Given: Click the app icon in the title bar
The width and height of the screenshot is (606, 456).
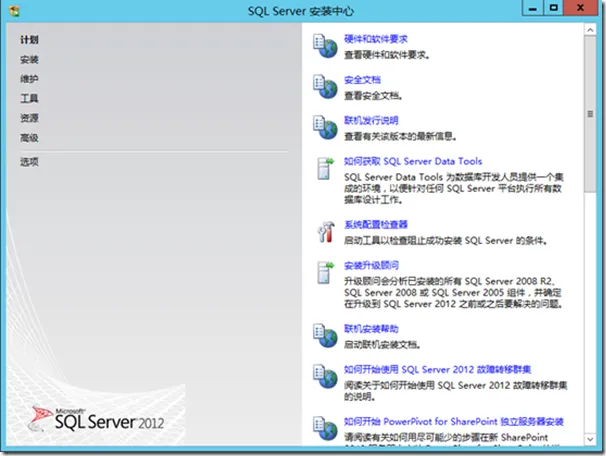Looking at the screenshot, I should coord(14,11).
